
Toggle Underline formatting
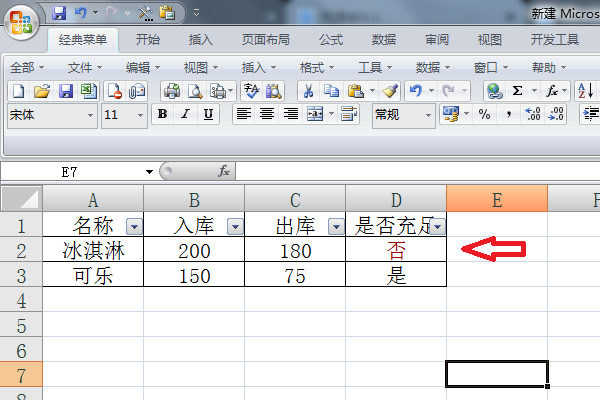pos(208,114)
